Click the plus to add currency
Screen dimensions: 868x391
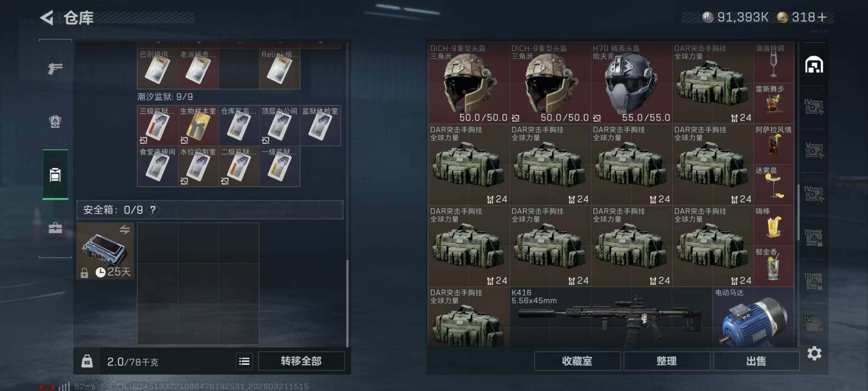(822, 17)
